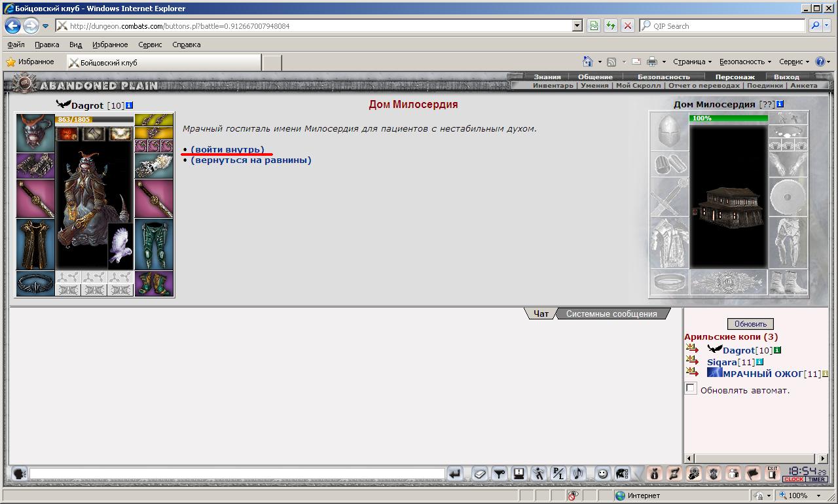Open Инвентарь submenu link
The height and width of the screenshot is (504, 838).
(x=553, y=86)
